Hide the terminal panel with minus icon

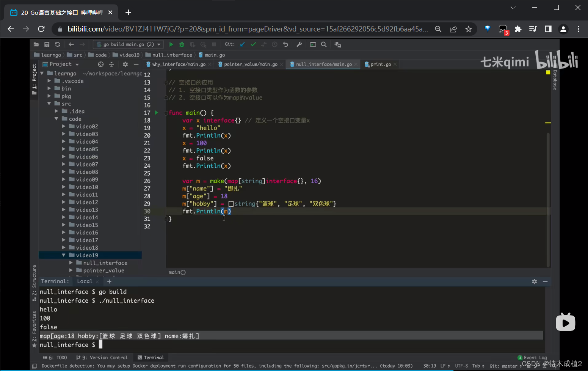(x=545, y=281)
